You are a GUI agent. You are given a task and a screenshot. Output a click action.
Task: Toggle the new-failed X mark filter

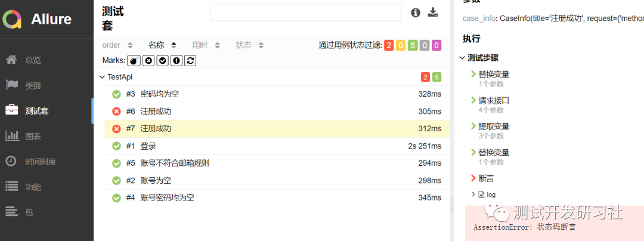tap(148, 61)
